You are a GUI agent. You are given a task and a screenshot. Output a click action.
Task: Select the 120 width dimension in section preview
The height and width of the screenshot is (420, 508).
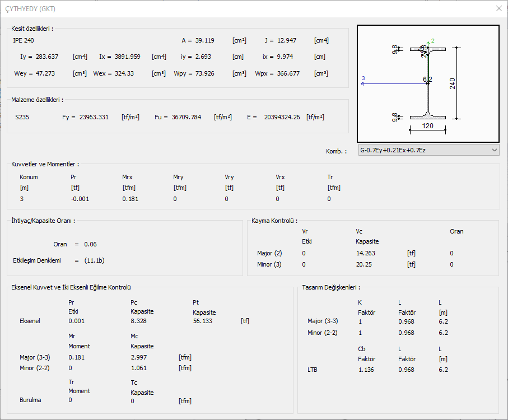point(427,126)
